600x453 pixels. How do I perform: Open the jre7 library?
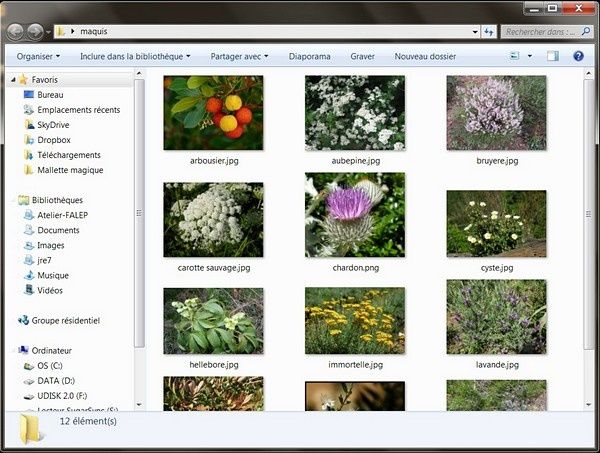[44, 261]
